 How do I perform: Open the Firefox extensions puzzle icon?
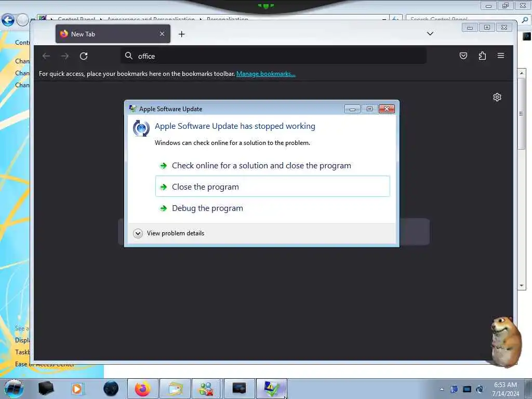click(482, 56)
